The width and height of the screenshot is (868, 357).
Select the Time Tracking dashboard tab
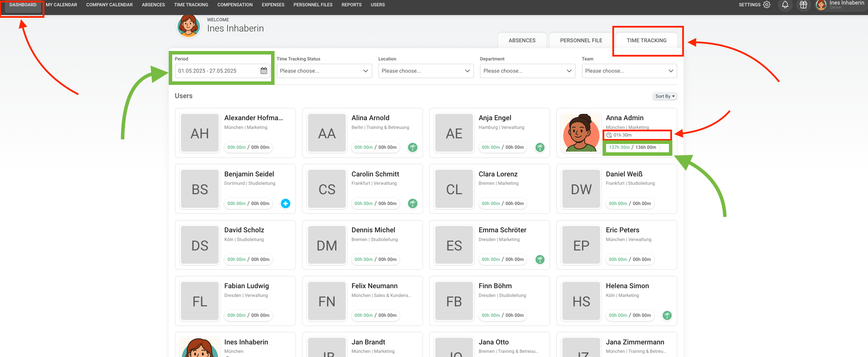click(647, 41)
